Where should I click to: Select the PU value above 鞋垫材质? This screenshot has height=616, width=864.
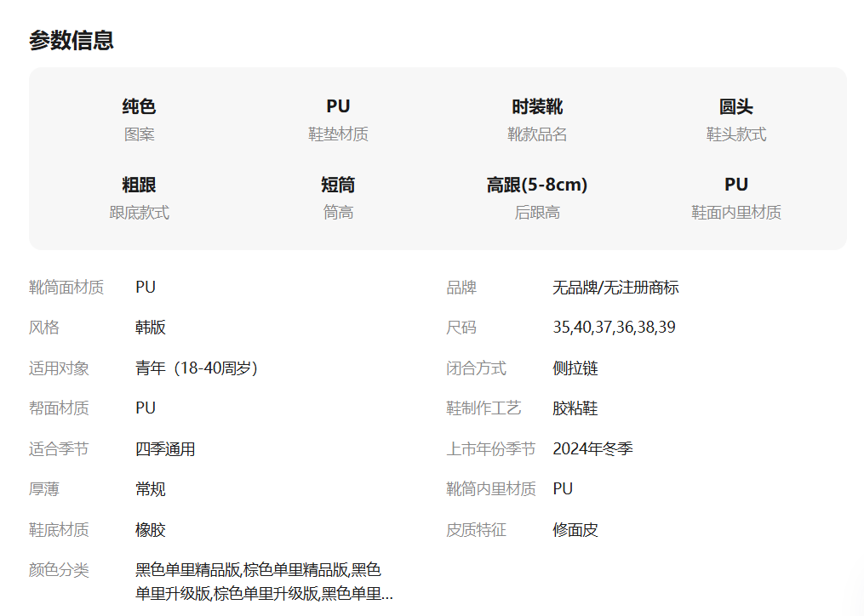tap(338, 106)
